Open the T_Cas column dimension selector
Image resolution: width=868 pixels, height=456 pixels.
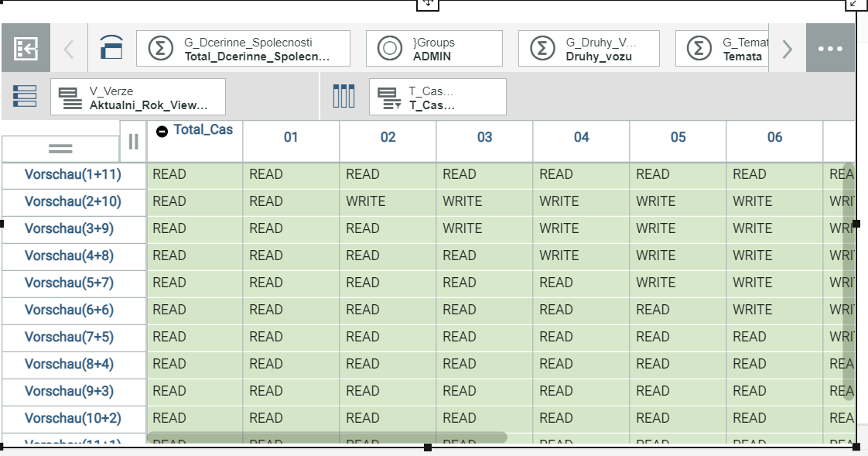pyautogui.click(x=437, y=97)
